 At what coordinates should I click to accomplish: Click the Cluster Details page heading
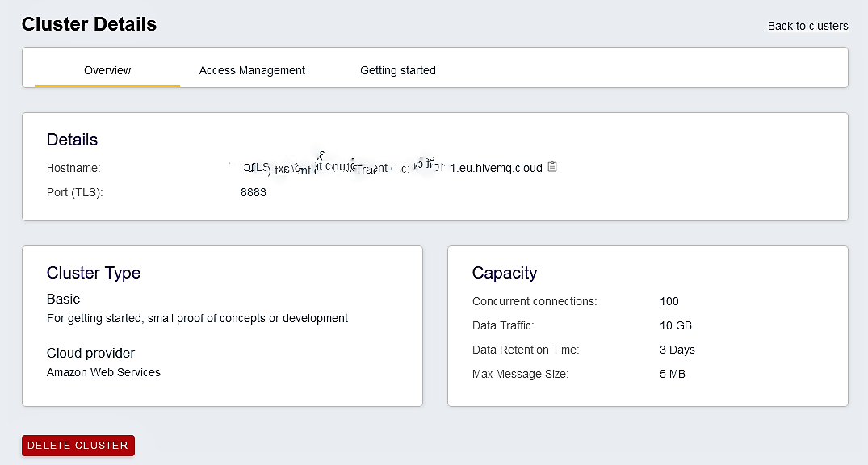pyautogui.click(x=89, y=24)
